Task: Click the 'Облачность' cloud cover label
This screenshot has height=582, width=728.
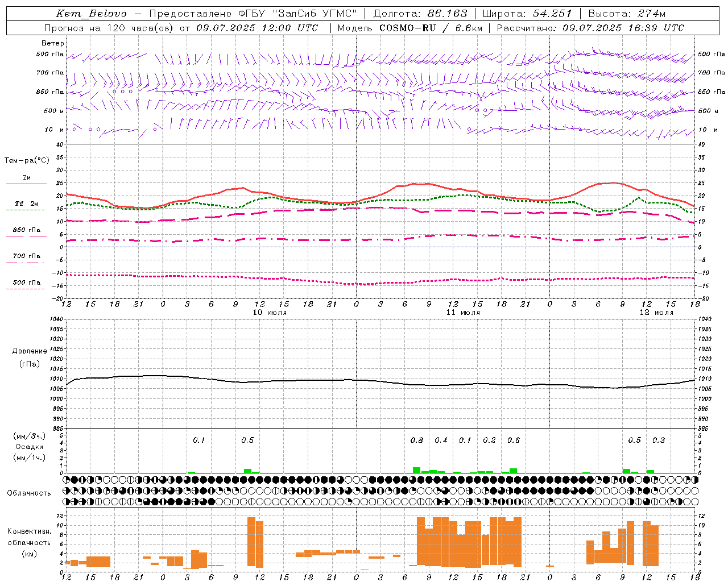Action: [29, 493]
